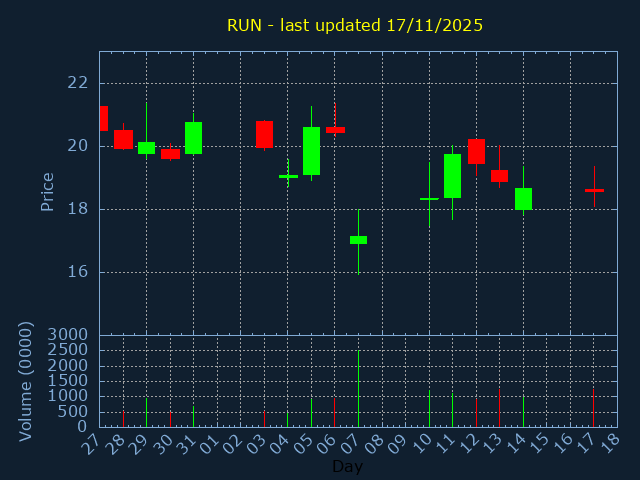This screenshot has height=480, width=640.
Task: Click the volume tick label 2500
Action: tap(68, 350)
